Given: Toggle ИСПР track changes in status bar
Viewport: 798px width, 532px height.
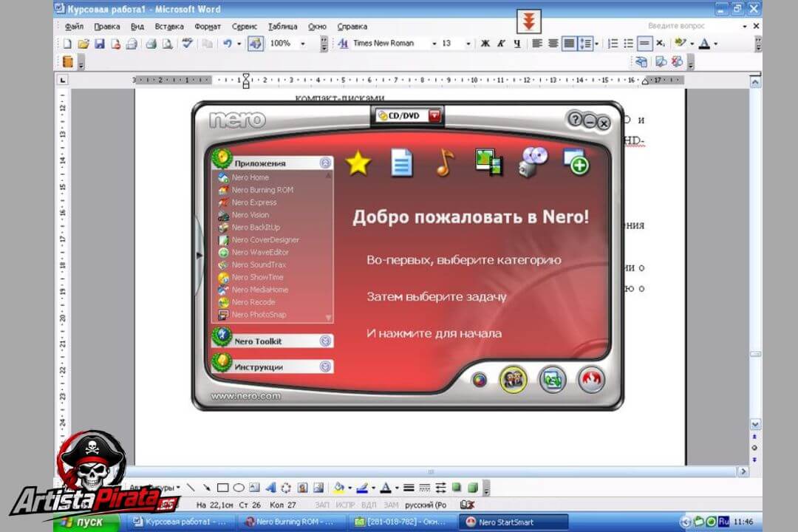Looking at the screenshot, I should tap(345, 505).
